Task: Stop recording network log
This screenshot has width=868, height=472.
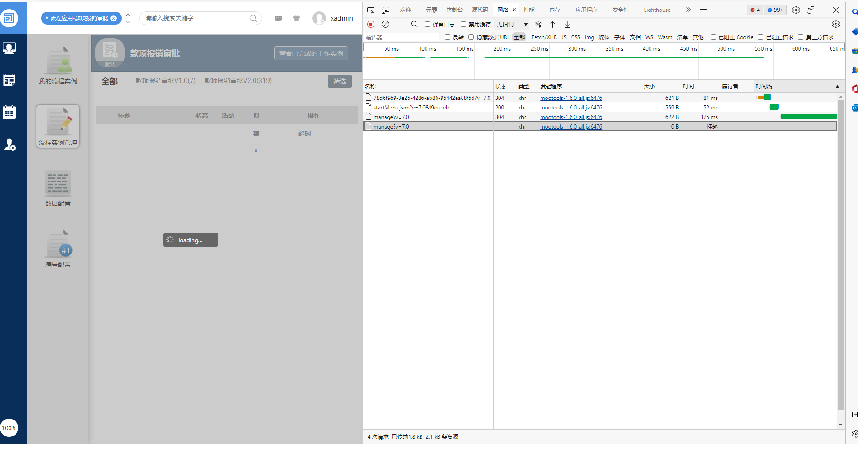Action: click(371, 24)
